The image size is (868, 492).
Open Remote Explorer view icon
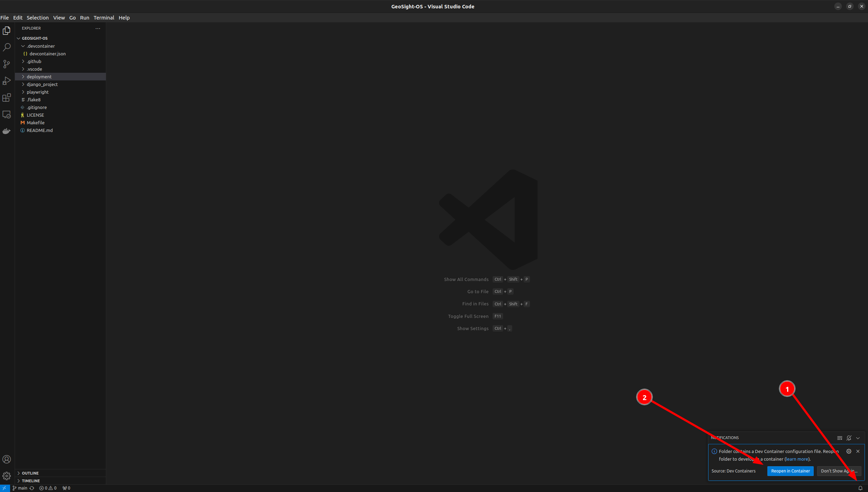coord(7,114)
